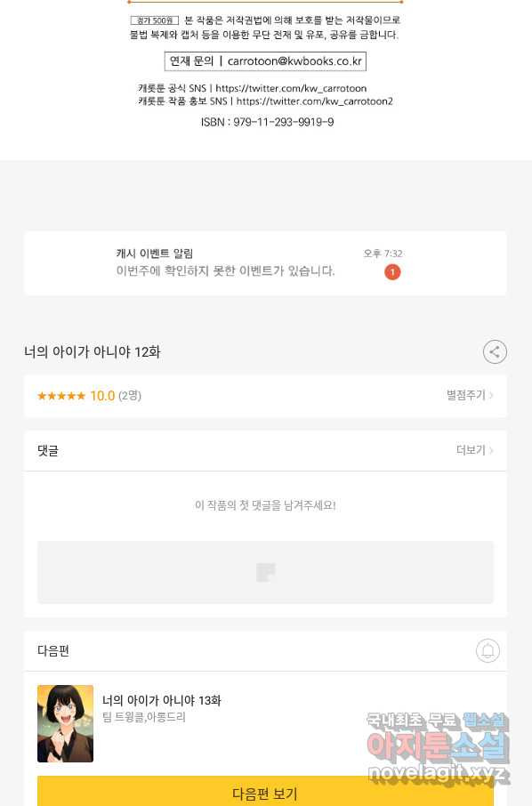
Task: Open the 캐시 이벤트 알림 notification card
Action: click(265, 263)
